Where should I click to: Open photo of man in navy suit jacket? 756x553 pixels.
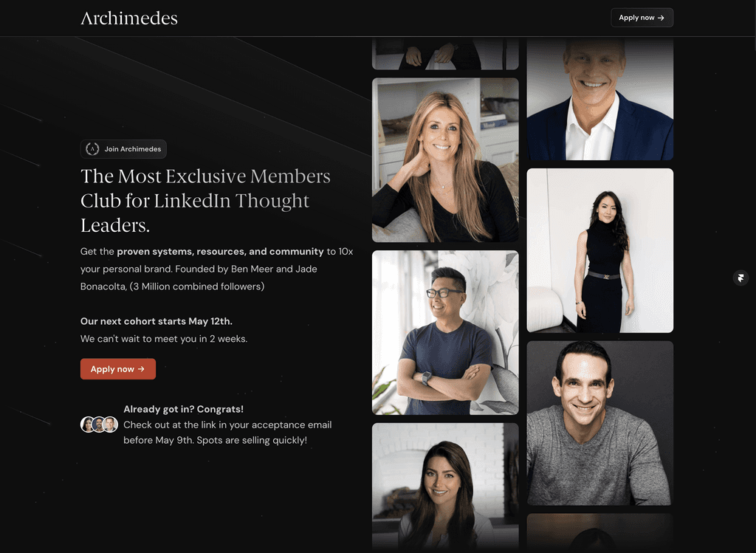(x=600, y=99)
